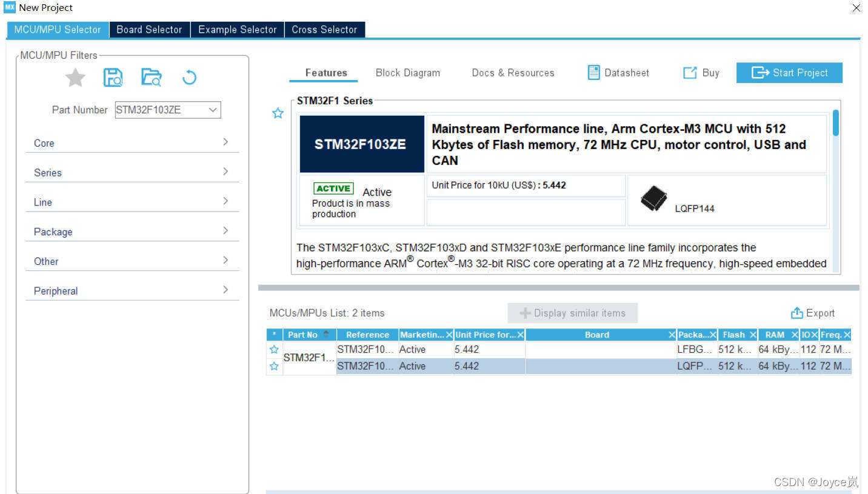Remove the IO column with its X
868x494 pixels.
point(815,335)
